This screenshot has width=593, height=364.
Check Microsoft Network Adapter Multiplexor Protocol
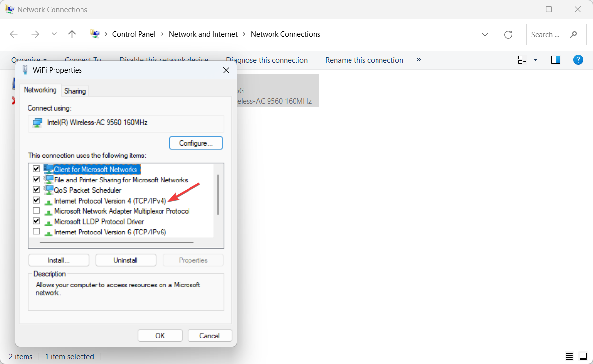coord(36,211)
